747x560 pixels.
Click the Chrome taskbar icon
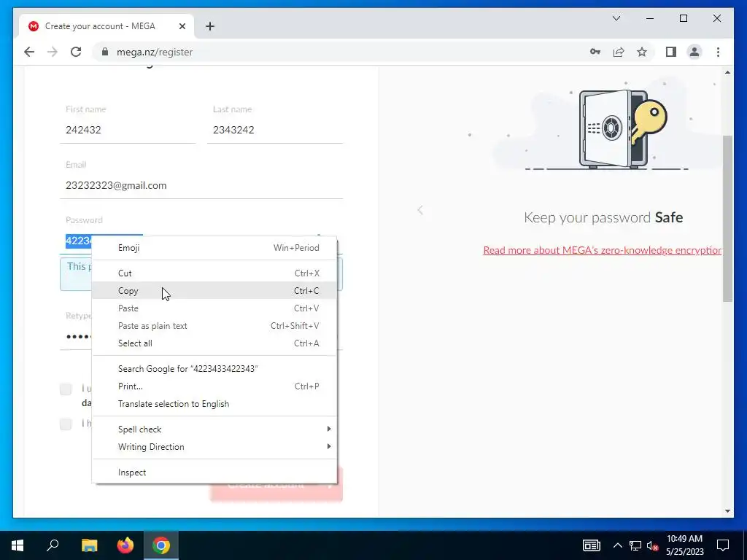161,545
